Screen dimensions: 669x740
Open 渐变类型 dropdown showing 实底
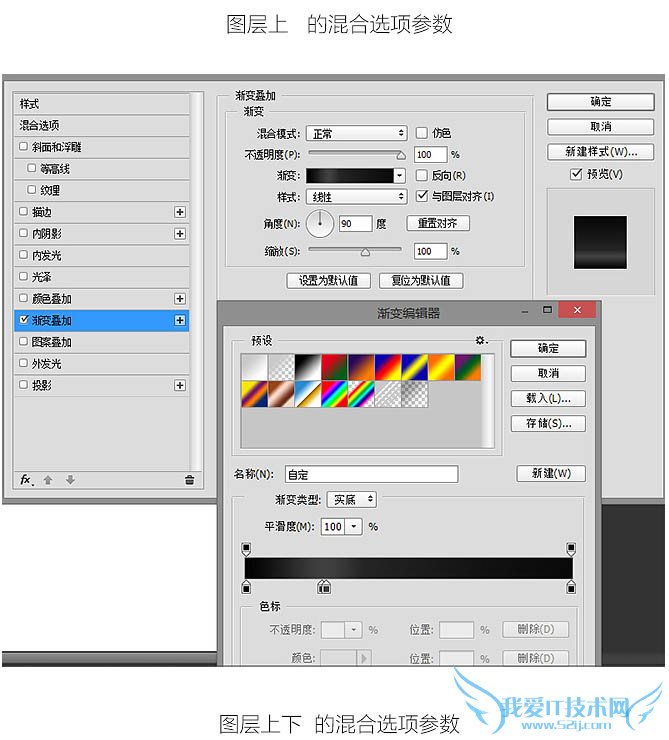pyautogui.click(x=352, y=499)
